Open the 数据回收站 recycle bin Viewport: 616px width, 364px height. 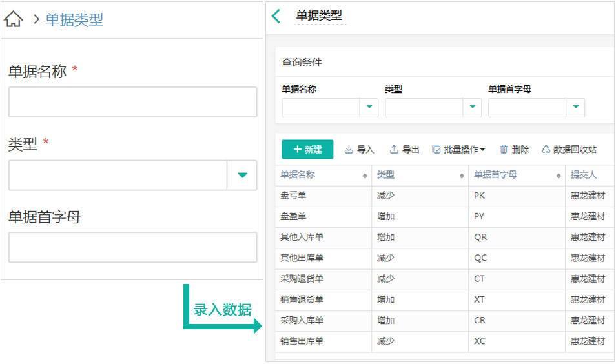569,149
